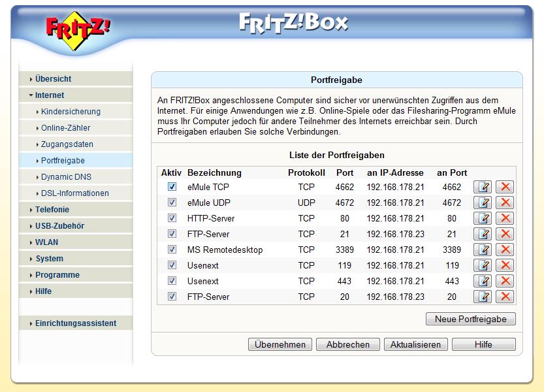The height and width of the screenshot is (392, 544).
Task: Delete the eMule UDP entry
Action: (505, 203)
